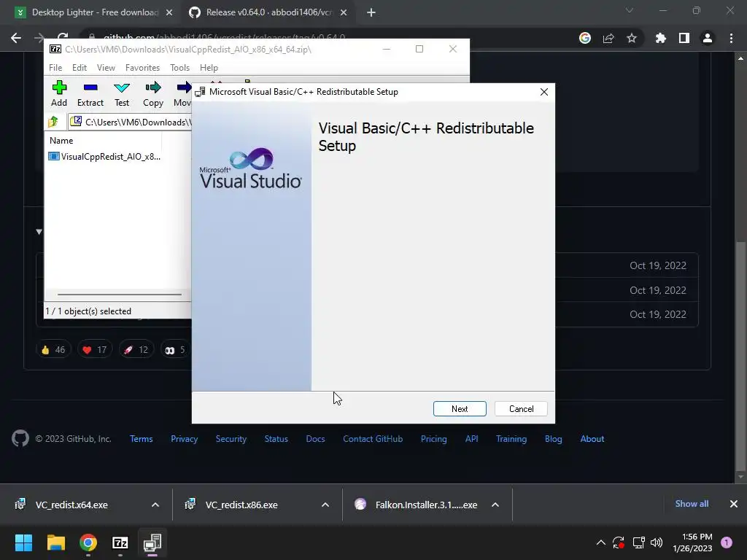The height and width of the screenshot is (560, 747).
Task: Open the volume control in the tray
Action: 657,542
